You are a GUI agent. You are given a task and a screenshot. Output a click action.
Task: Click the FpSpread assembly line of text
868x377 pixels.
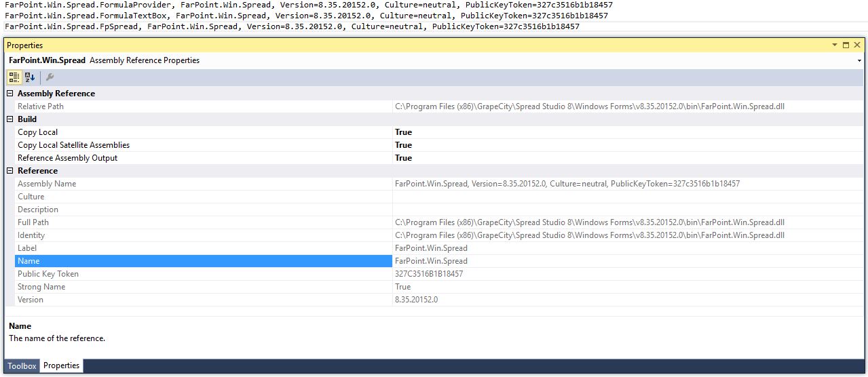[292, 26]
